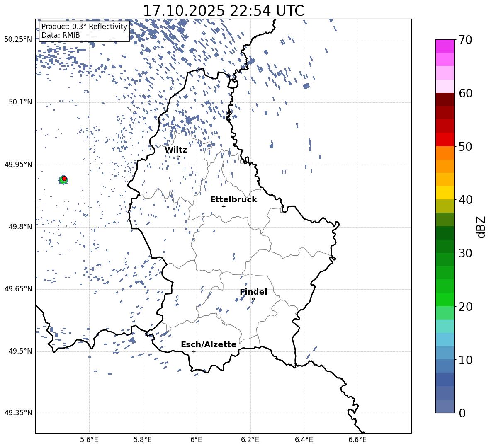Viewport: 491px width, 448px height.
Task: Click the Data: RMIB label
Action: click(x=61, y=35)
